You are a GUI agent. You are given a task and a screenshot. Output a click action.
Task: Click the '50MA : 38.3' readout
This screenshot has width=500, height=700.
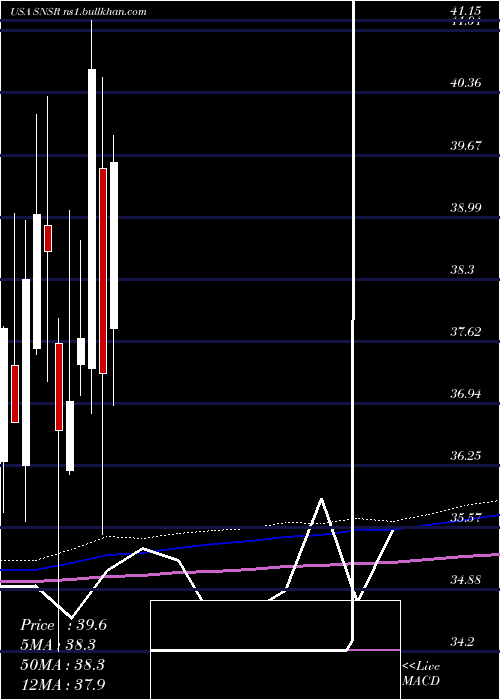click(62, 664)
